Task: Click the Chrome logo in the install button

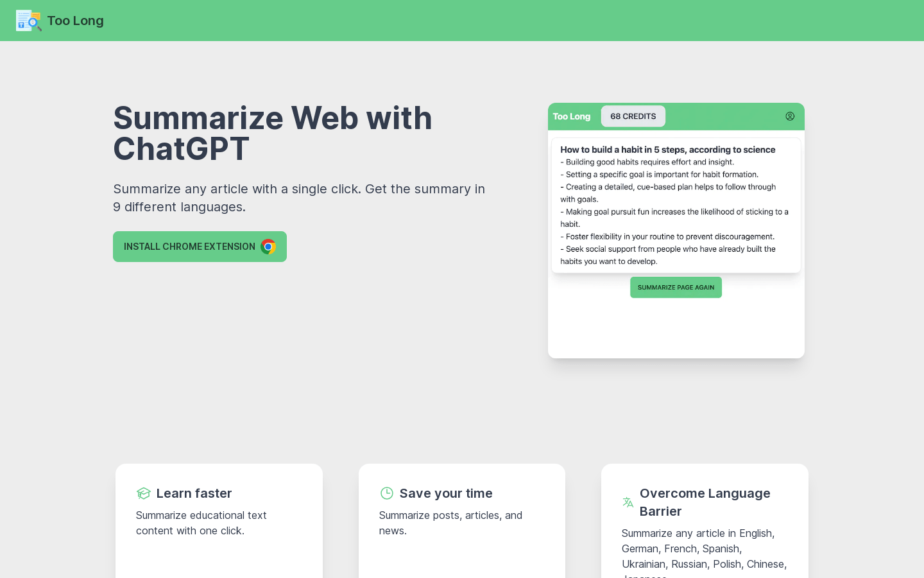Action: pos(268,247)
